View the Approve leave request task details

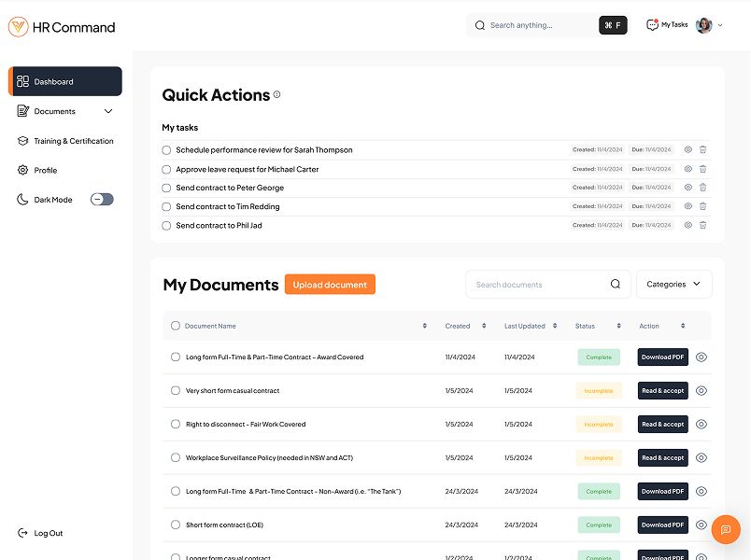[x=688, y=169]
